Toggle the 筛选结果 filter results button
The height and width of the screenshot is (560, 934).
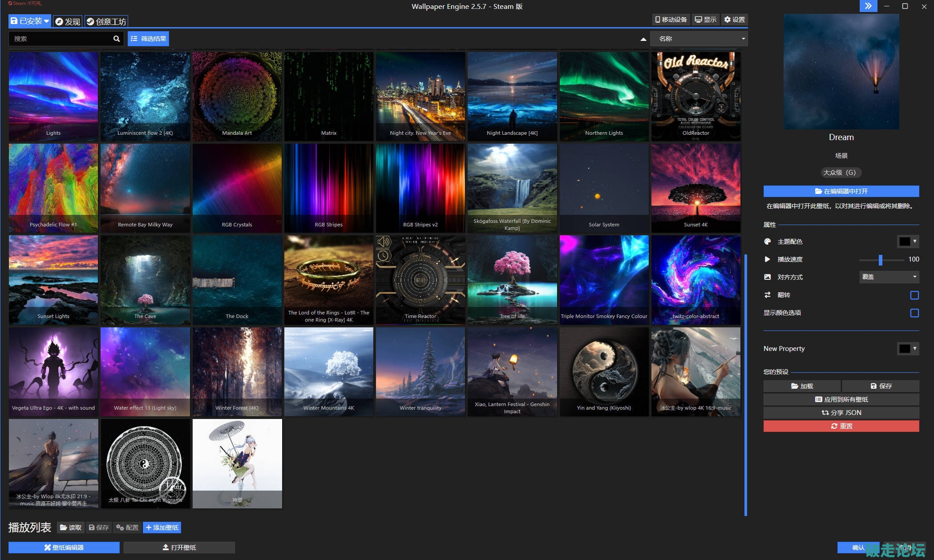pos(148,39)
